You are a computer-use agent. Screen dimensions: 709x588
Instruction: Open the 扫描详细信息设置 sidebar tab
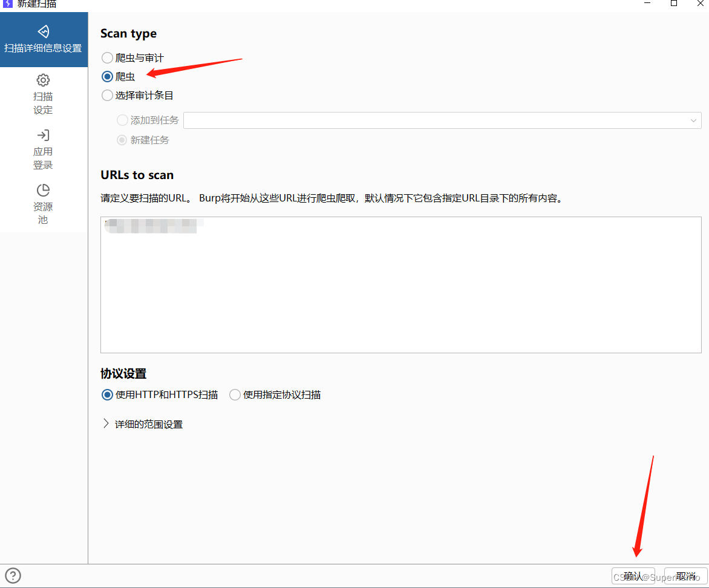(44, 40)
